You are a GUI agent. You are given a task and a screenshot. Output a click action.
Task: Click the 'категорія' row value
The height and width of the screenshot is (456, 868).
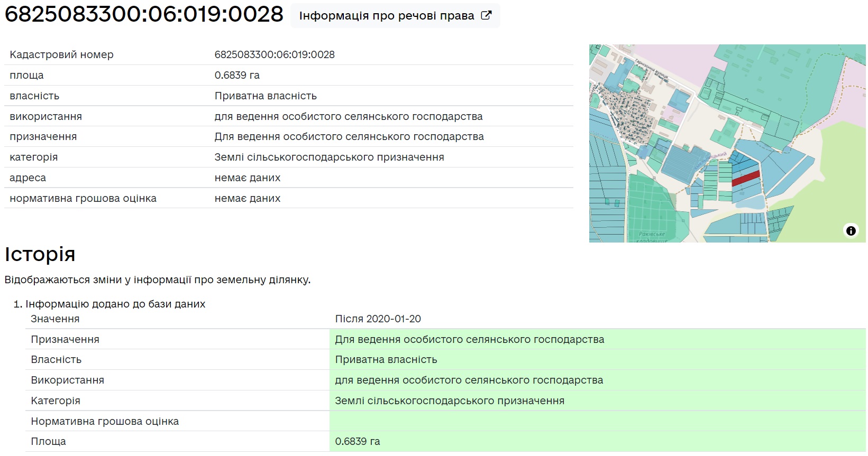(x=329, y=157)
